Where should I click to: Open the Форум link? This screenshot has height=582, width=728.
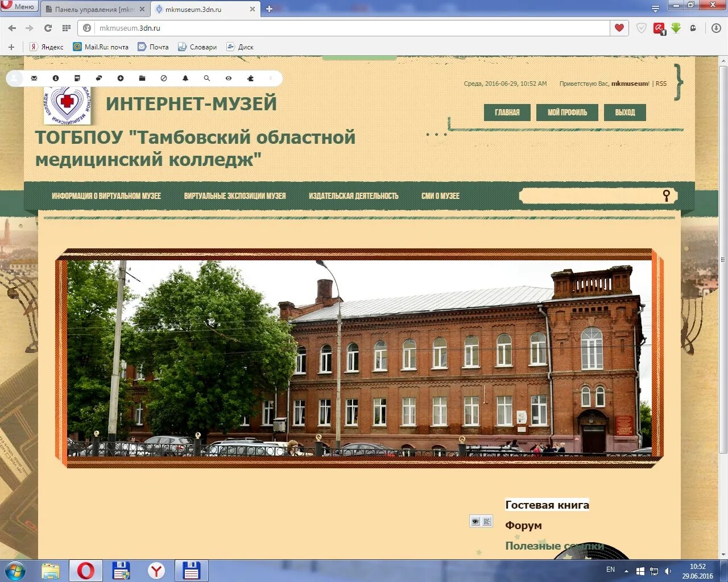[x=523, y=525]
